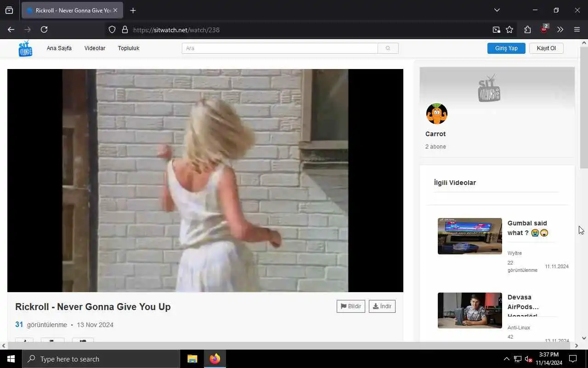
Task: Open the Gumbal said what ? title
Action: 528,228
